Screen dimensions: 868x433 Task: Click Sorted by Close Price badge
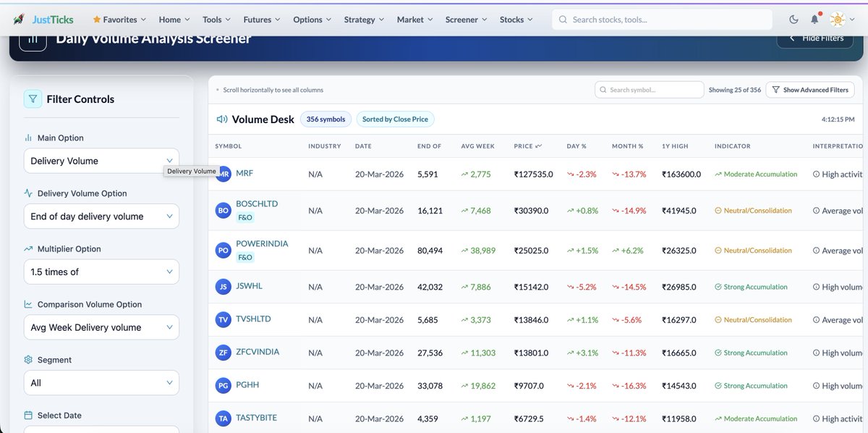coord(395,119)
